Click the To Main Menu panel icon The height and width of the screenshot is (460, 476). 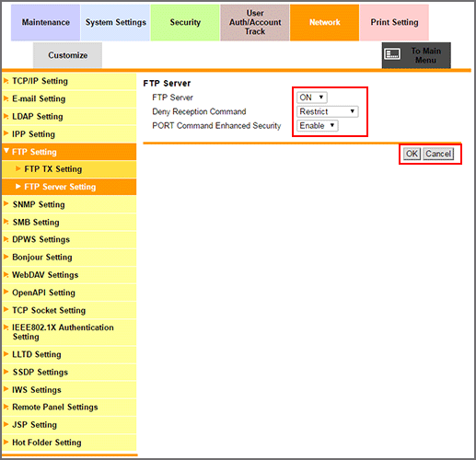click(392, 54)
